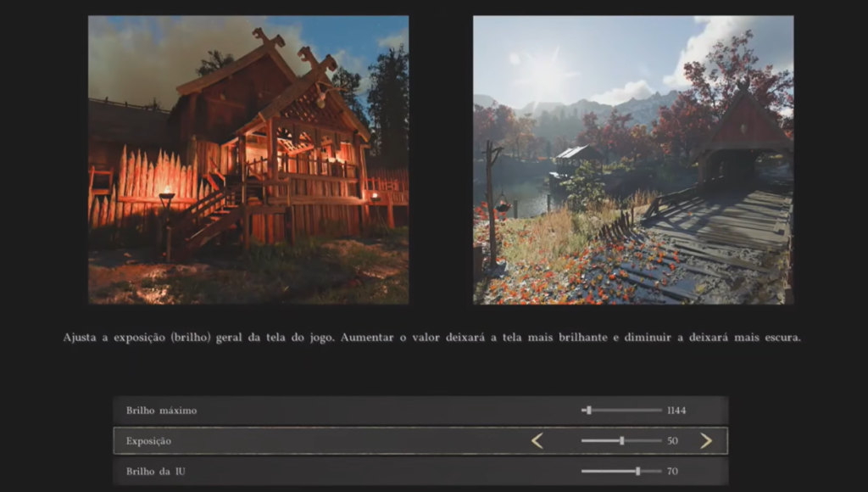Click the Exposição slider handle
The image size is (868, 492).
[622, 441]
